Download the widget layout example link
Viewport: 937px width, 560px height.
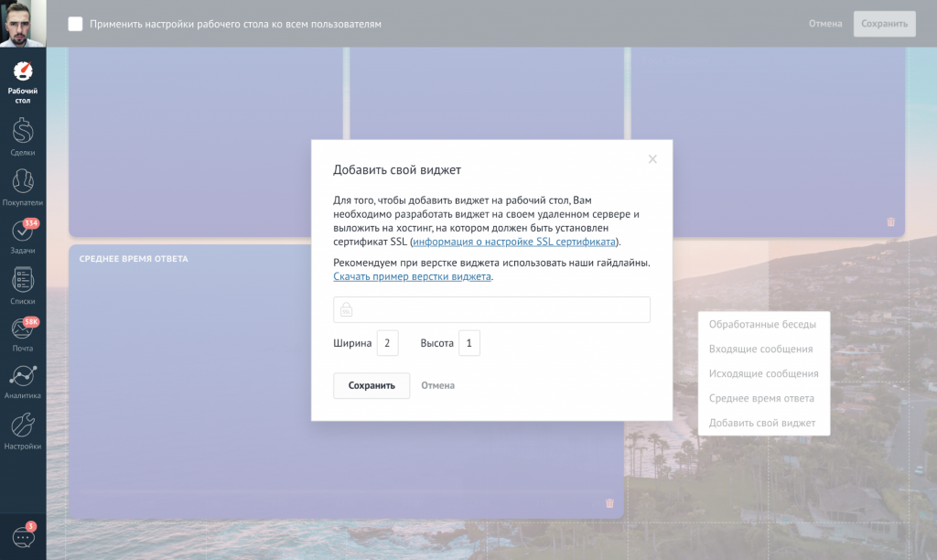[x=412, y=276]
